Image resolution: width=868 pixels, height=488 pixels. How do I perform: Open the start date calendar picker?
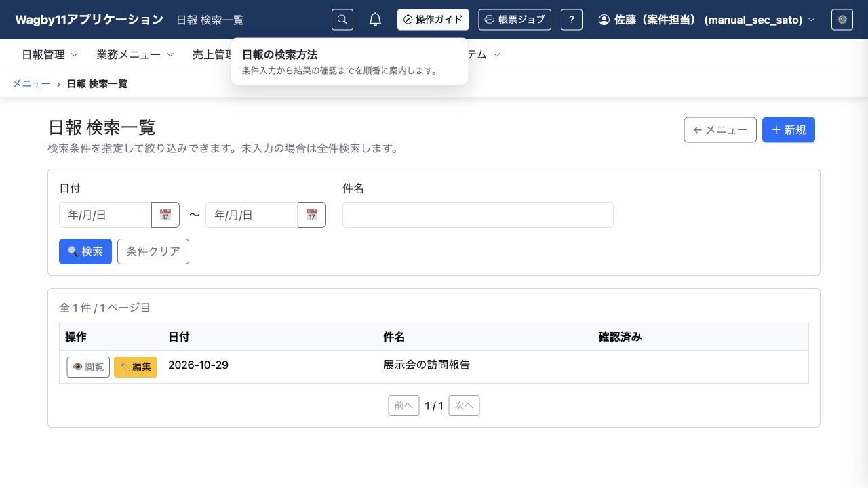click(x=165, y=215)
